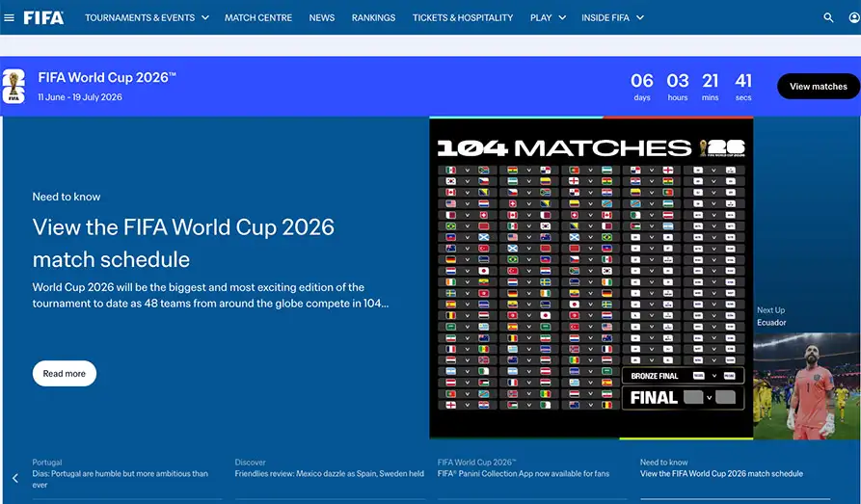Go to previous carousel item arrow

(15, 478)
